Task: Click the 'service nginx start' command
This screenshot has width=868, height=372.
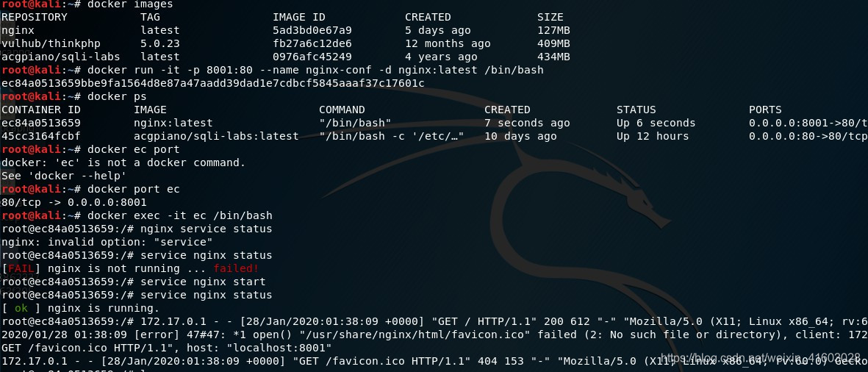Action: [203, 282]
